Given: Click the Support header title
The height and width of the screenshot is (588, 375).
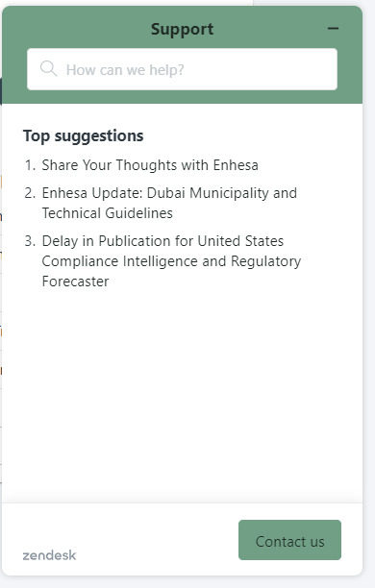Looking at the screenshot, I should [x=182, y=29].
